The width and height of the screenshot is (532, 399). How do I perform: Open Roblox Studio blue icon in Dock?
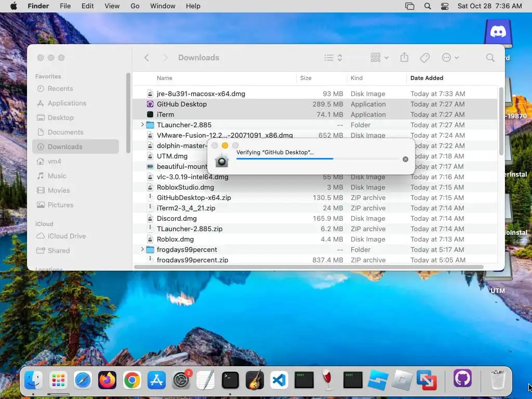click(378, 380)
